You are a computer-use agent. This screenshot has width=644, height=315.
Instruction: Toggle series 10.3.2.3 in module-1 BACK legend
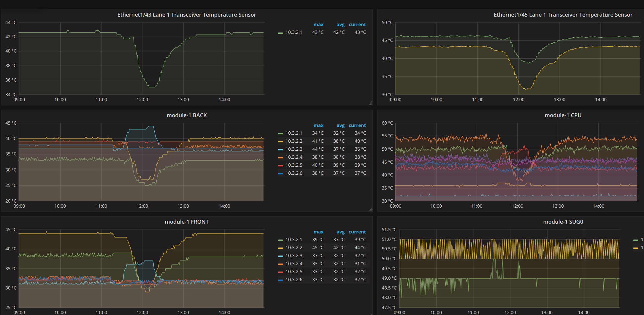[294, 149]
